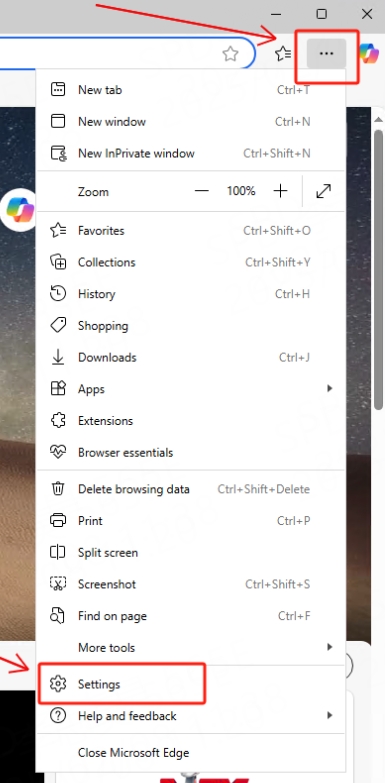Click the Favorites list icon beside address bar

[283, 53]
